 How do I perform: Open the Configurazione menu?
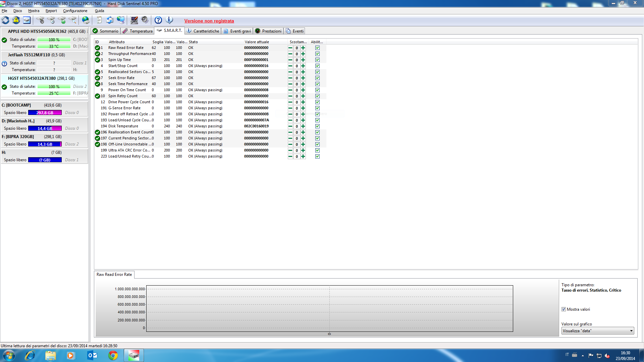[x=75, y=11]
